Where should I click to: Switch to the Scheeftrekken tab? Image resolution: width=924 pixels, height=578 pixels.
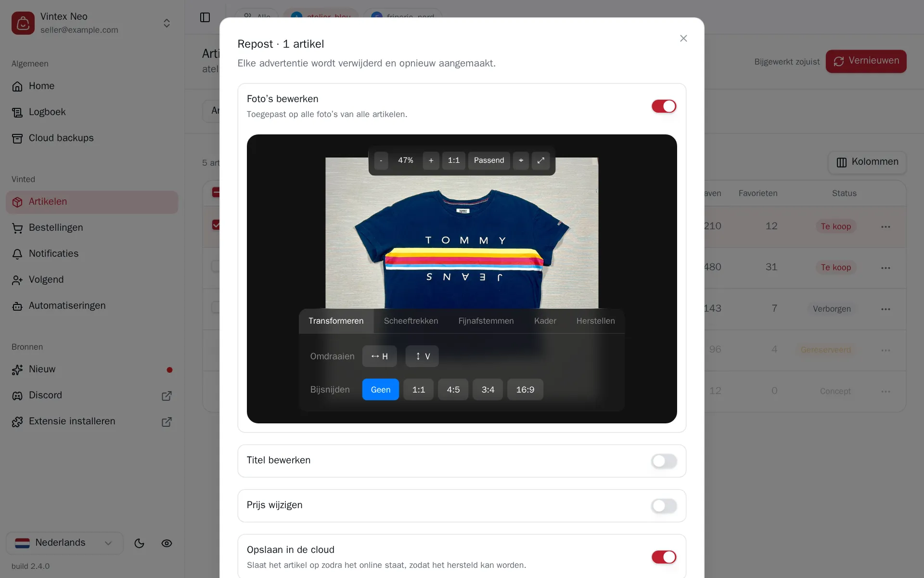point(411,321)
